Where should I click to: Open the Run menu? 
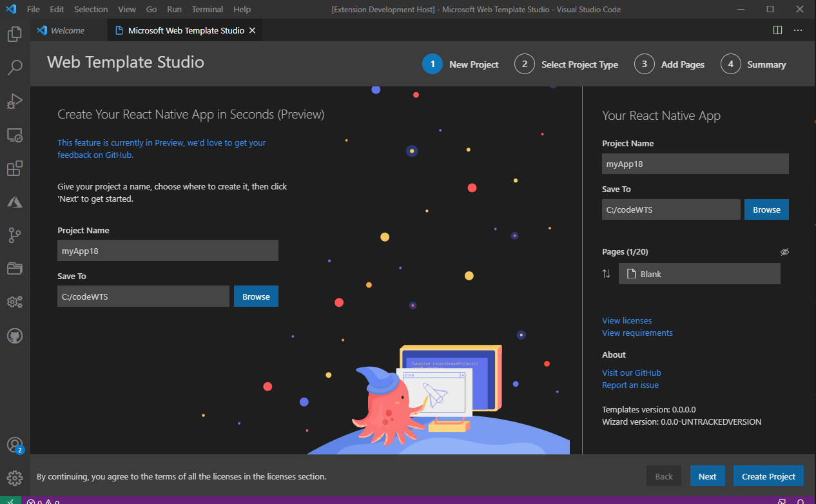click(174, 9)
